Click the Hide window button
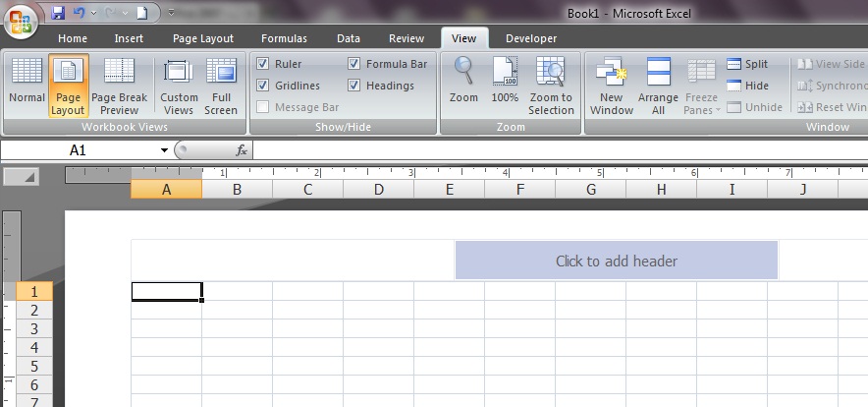This screenshot has width=868, height=407. (x=747, y=86)
